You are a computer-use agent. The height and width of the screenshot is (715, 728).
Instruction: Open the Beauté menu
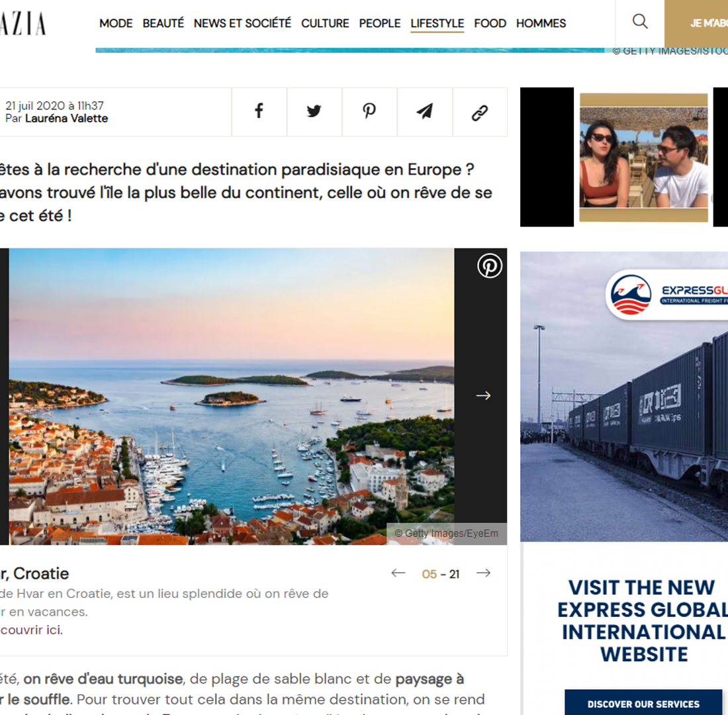[x=163, y=23]
